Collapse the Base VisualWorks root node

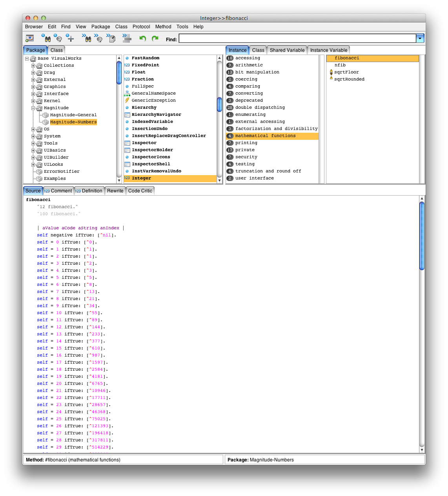[27, 59]
